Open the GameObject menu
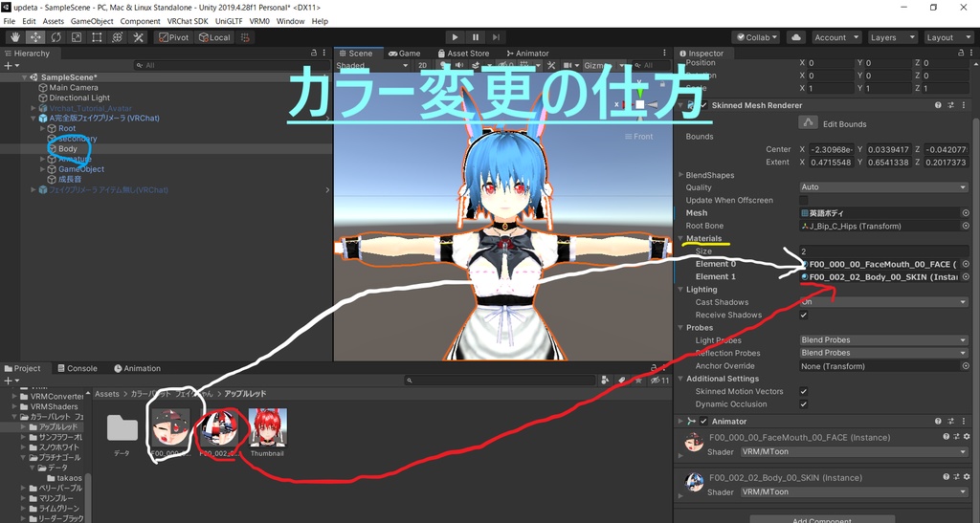Viewport: 980px width, 523px height. point(91,21)
